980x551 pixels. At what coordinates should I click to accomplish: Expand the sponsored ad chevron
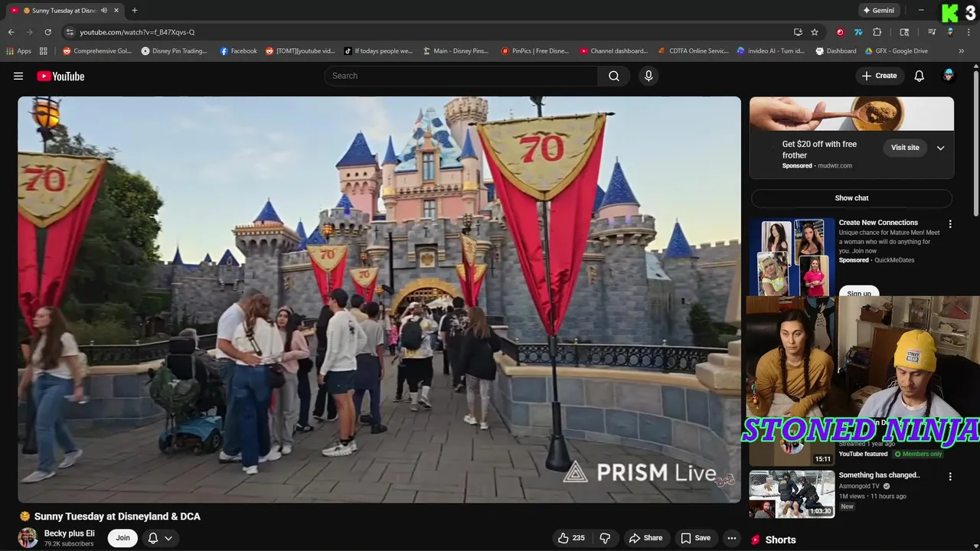coord(941,148)
